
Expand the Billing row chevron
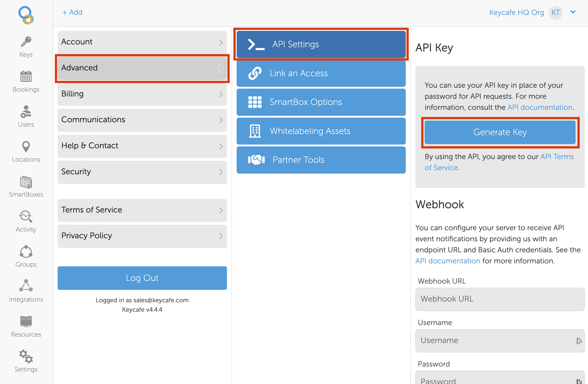221,94
